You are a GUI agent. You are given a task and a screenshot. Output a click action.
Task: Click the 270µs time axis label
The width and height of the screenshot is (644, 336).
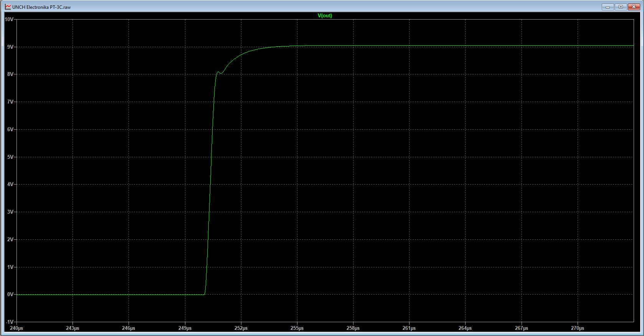[578, 328]
